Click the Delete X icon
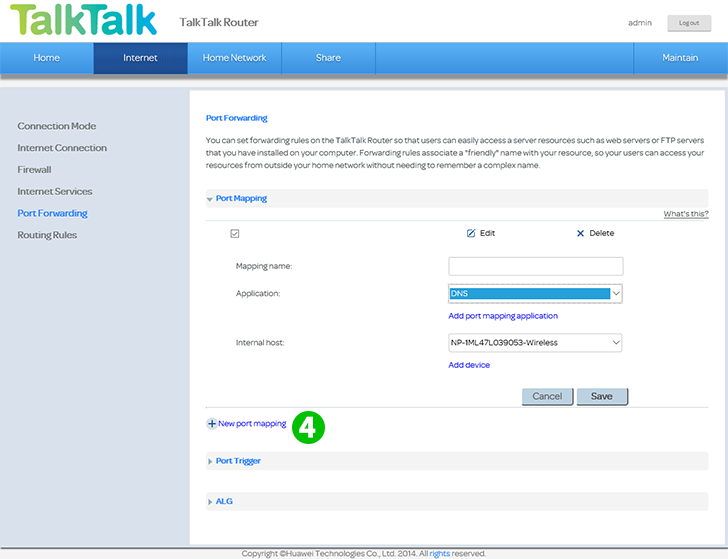This screenshot has width=728, height=559. point(580,233)
